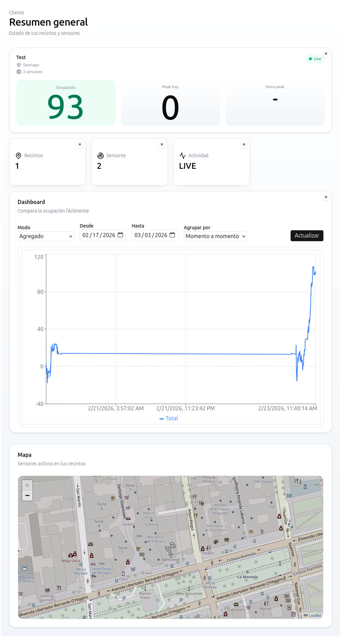Dismiss the Recintos stat card
The height and width of the screenshot is (644, 347).
(x=80, y=145)
